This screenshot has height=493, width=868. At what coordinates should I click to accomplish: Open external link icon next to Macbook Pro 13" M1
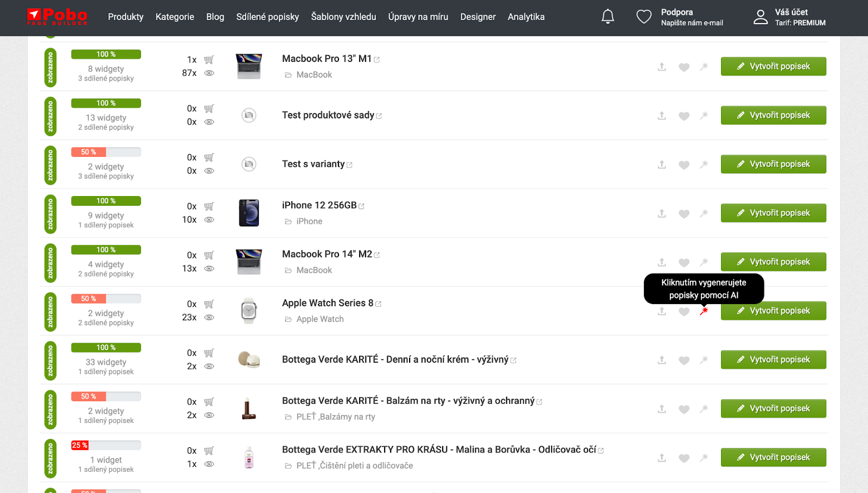pyautogui.click(x=377, y=60)
